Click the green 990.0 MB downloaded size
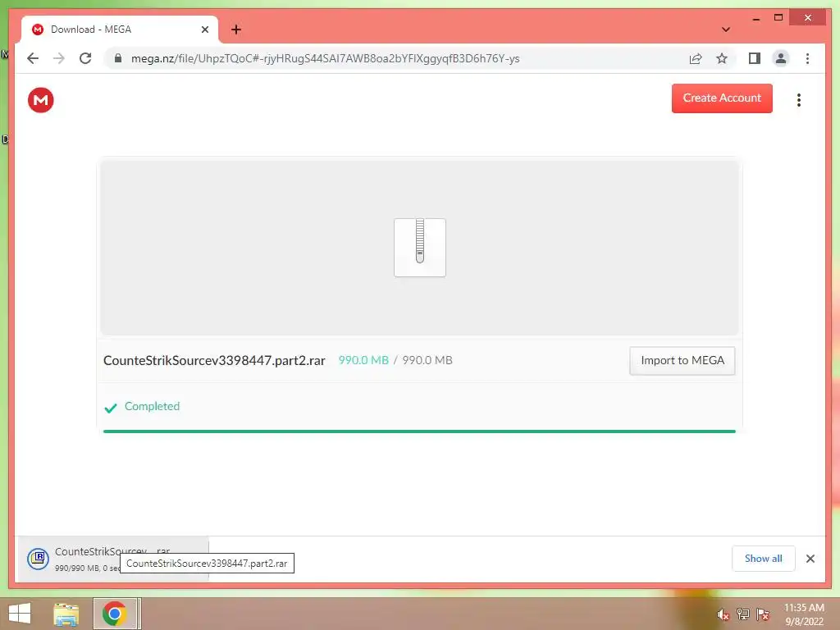Viewport: 840px width, 630px height. (x=363, y=361)
